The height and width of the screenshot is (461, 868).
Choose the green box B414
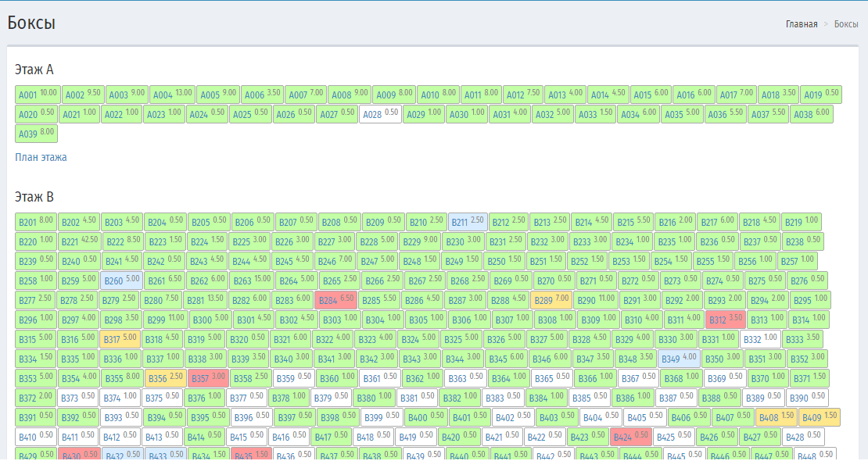[205, 437]
